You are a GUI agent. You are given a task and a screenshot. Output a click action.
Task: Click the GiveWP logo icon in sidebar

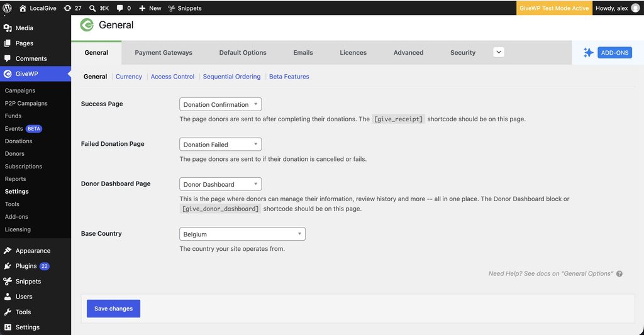[8, 74]
